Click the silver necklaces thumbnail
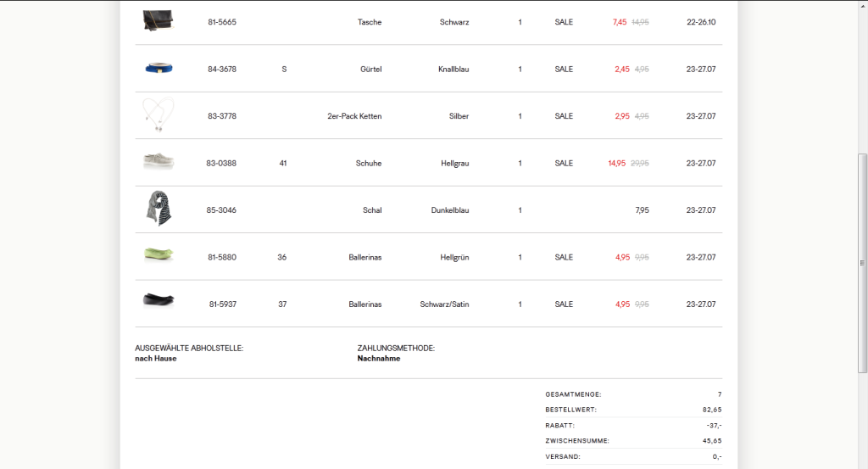The height and width of the screenshot is (469, 868). point(159,115)
